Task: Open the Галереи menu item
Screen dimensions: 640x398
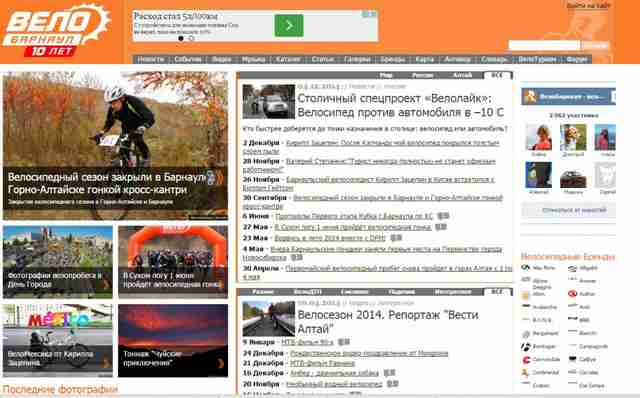Action: (x=357, y=59)
